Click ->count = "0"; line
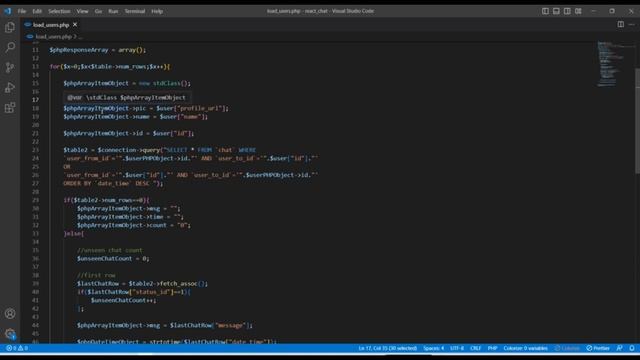 (134, 225)
